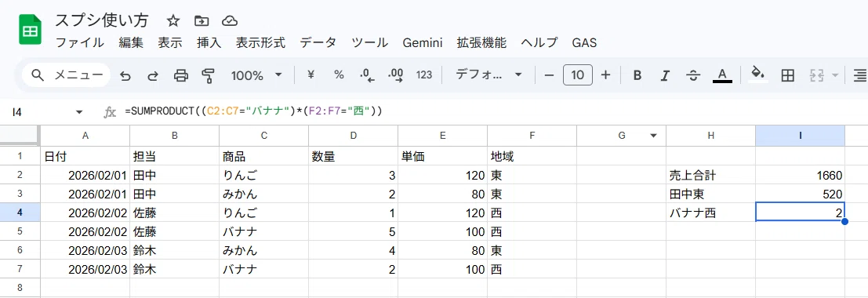Select column D header
Viewport: 868px width, 298px height.
tap(353, 136)
